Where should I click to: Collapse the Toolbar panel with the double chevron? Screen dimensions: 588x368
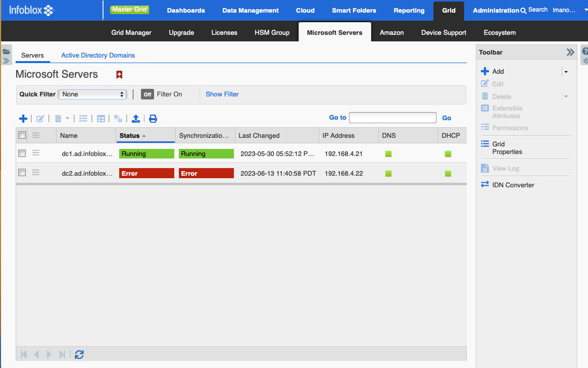(x=570, y=52)
